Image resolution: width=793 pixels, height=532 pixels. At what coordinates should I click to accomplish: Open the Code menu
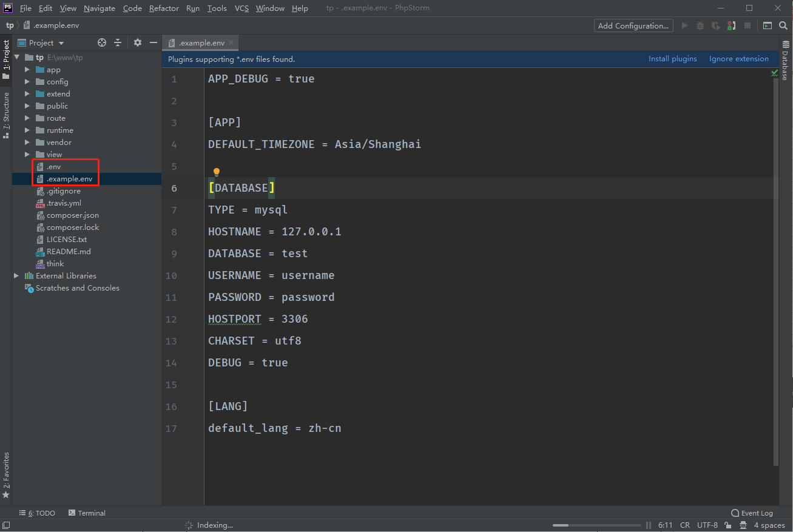[132, 8]
